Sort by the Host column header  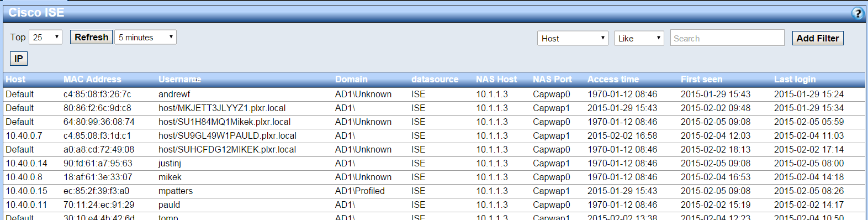(15, 79)
